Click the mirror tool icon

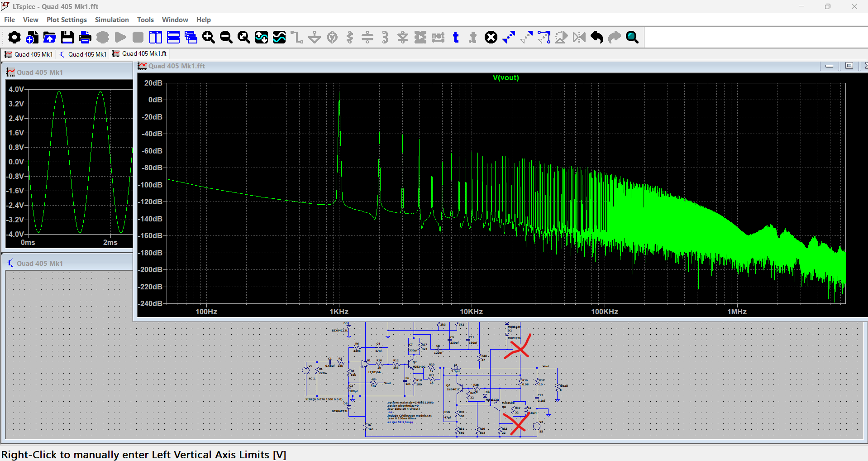click(579, 37)
